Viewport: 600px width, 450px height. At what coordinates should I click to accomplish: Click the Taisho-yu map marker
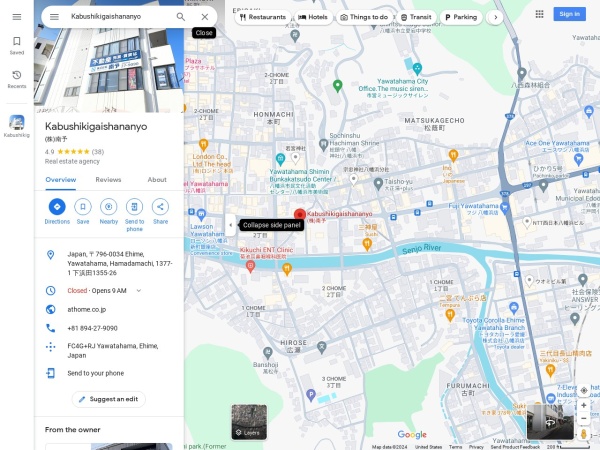point(378,184)
